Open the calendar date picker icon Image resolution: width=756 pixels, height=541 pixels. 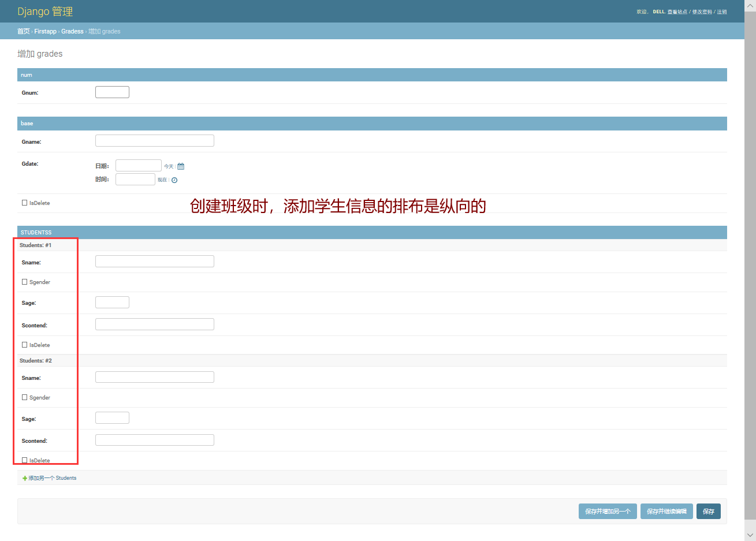coord(181,166)
